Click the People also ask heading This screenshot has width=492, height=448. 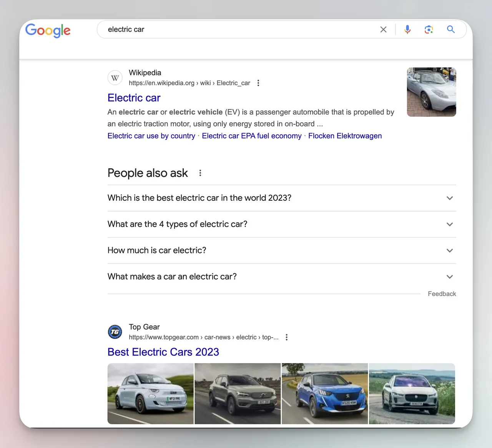pyautogui.click(x=148, y=173)
